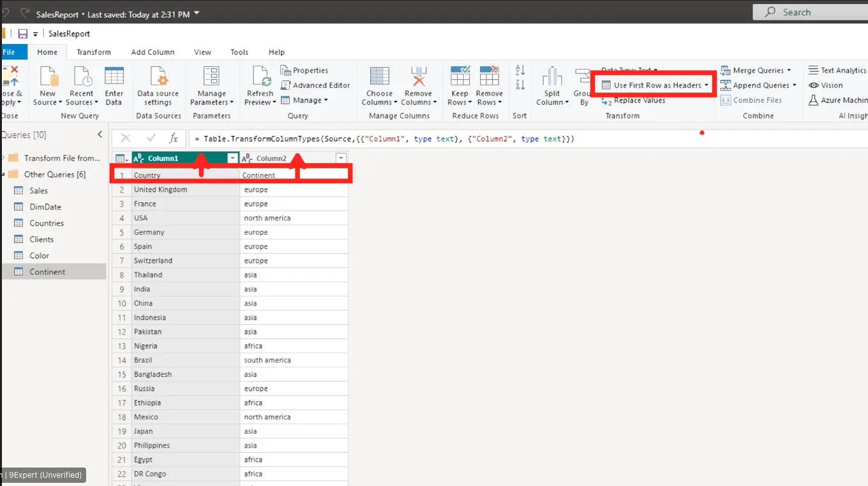
Task: Click Replace Values
Action: [x=634, y=100]
